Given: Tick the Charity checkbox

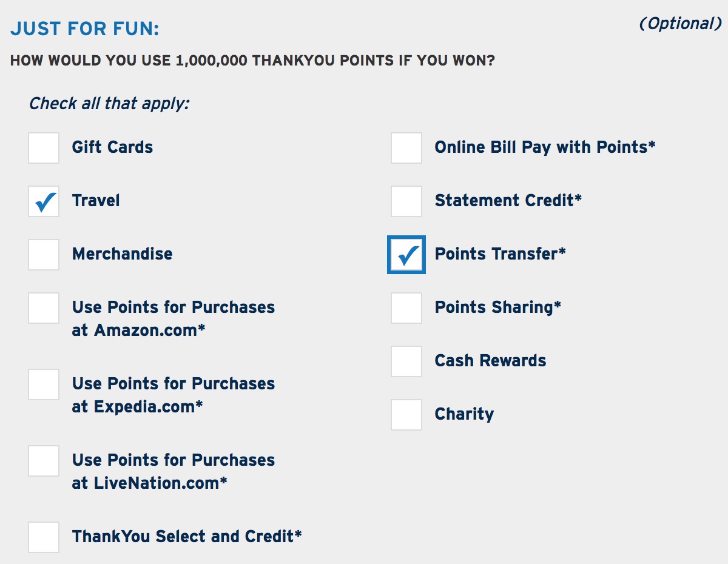Looking at the screenshot, I should tap(406, 415).
